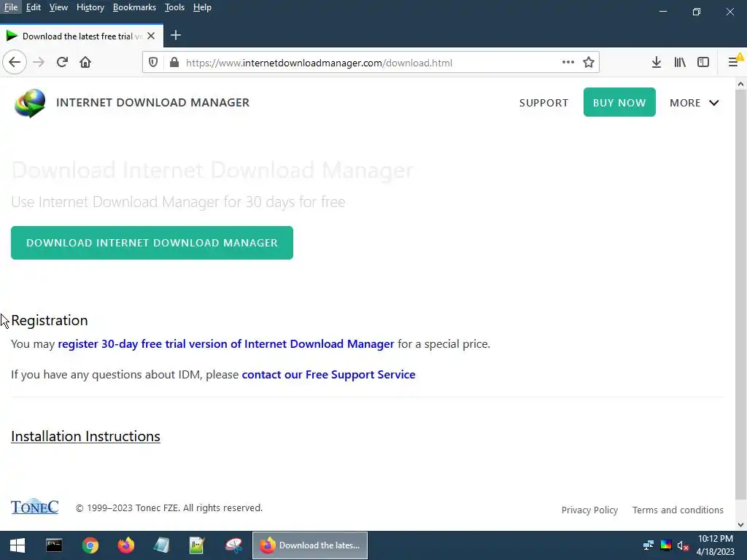Click INTERNET DOWNLOAD MANAGER header title
The image size is (747, 560).
point(153,102)
